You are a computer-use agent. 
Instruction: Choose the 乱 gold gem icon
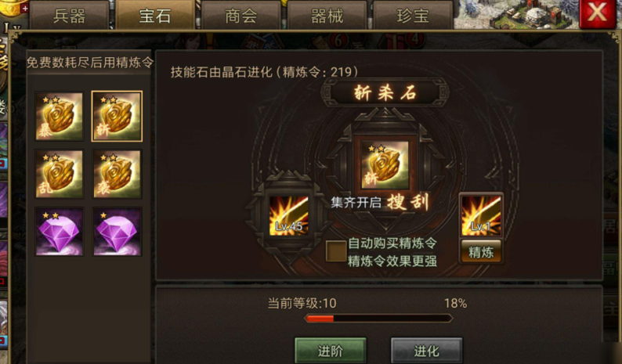click(x=60, y=174)
